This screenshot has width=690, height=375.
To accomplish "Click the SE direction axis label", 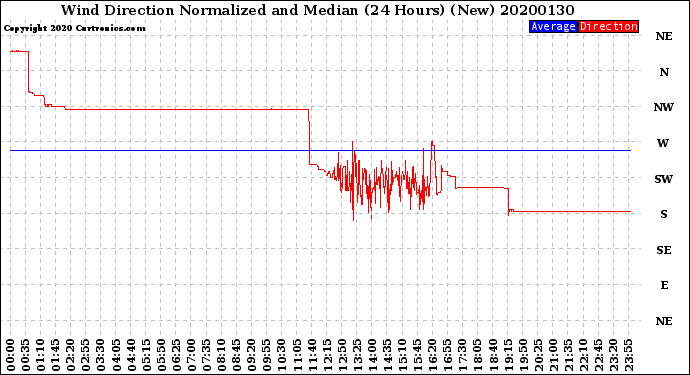I will coord(664,250).
